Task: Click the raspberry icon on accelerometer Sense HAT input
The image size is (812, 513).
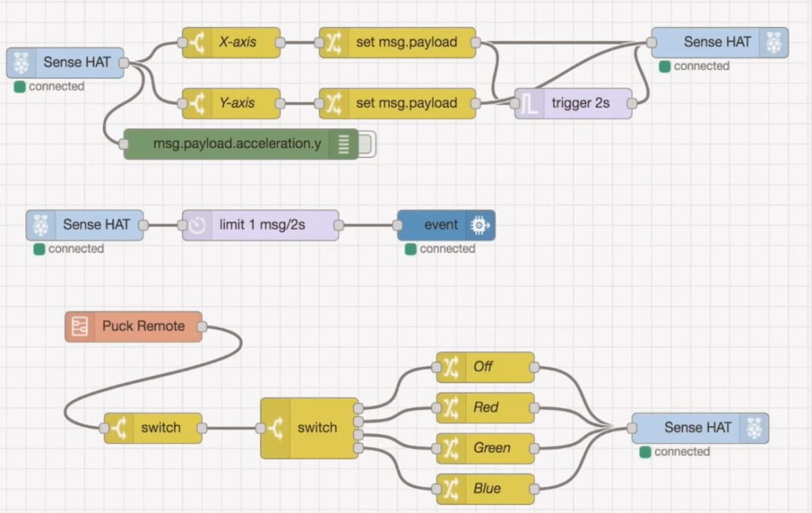Action: tap(21, 62)
